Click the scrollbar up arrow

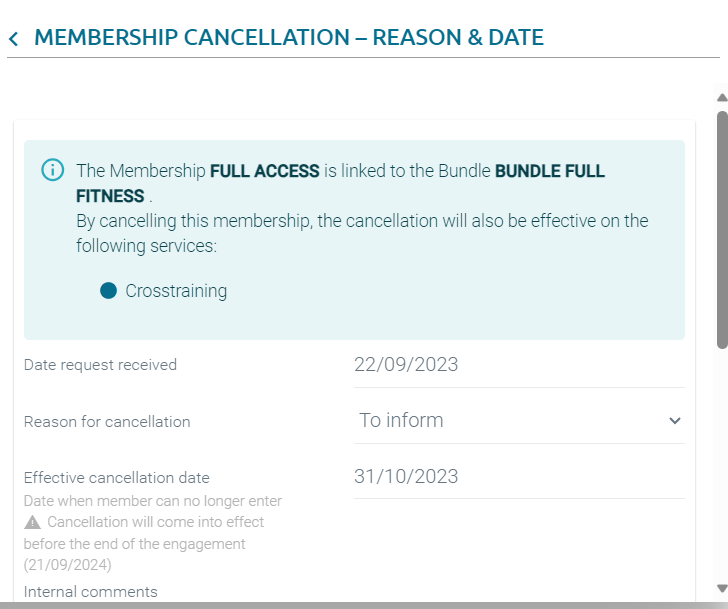(x=721, y=98)
